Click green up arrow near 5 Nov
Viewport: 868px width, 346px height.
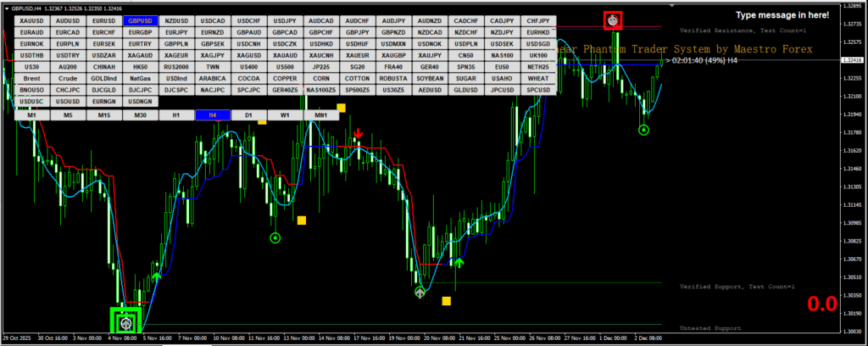click(x=157, y=274)
